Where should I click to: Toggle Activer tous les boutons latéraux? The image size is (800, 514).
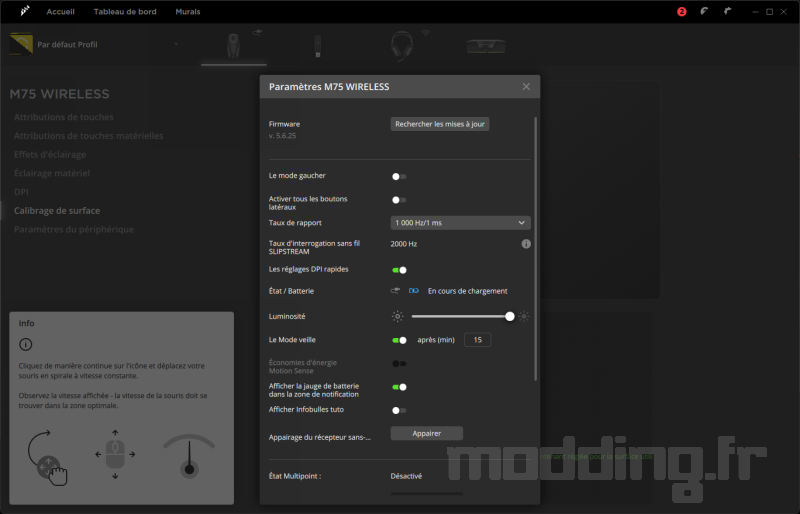pyautogui.click(x=399, y=200)
